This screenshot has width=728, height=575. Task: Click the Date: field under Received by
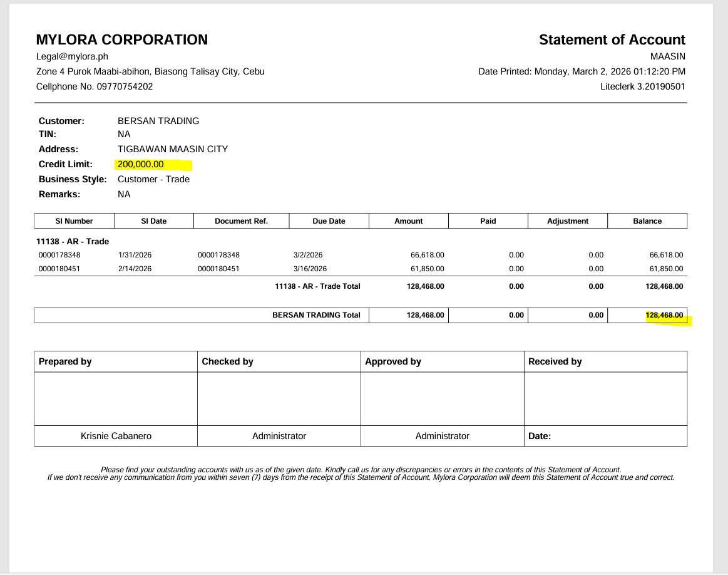coord(540,436)
